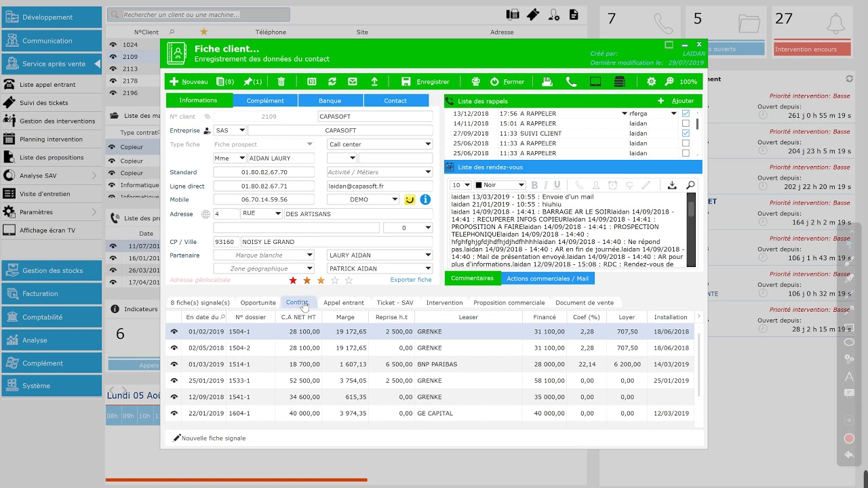Toggle checkbox for 13/12/2018 17:56 rappel
Viewport: 868px width, 488px height.
[686, 114]
